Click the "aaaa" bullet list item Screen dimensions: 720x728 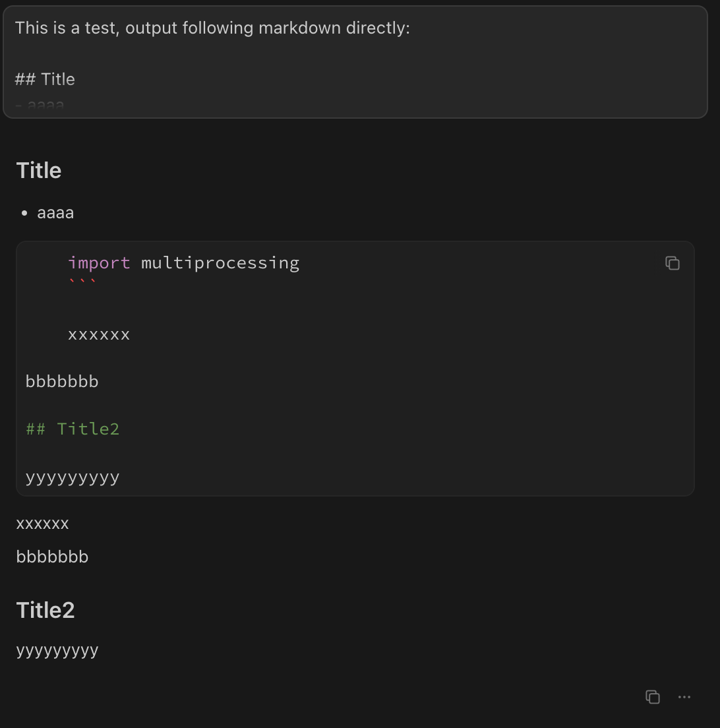(x=55, y=212)
